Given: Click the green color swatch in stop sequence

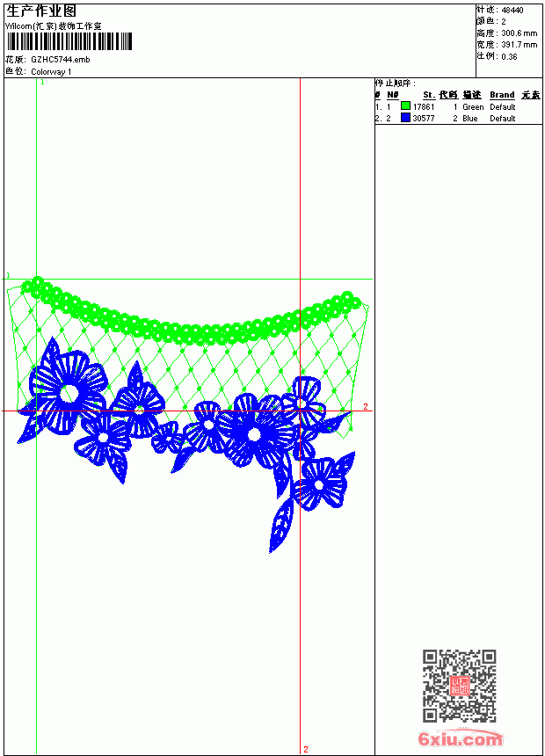Looking at the screenshot, I should point(405,106).
